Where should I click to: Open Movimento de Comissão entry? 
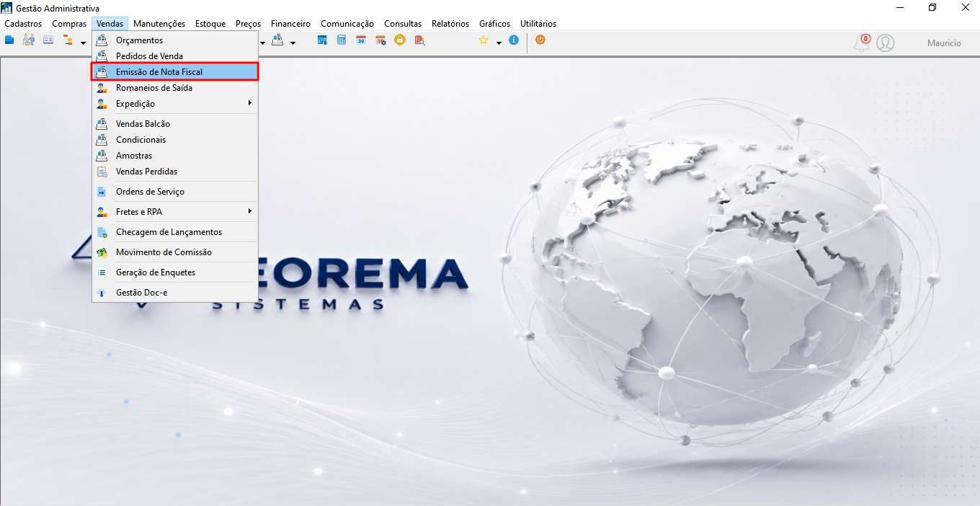point(174,252)
